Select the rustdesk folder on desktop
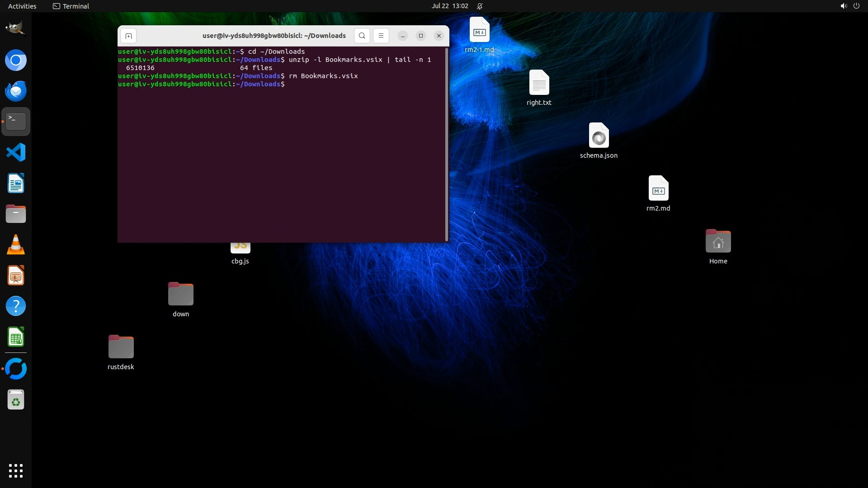The image size is (868, 488). tap(121, 347)
